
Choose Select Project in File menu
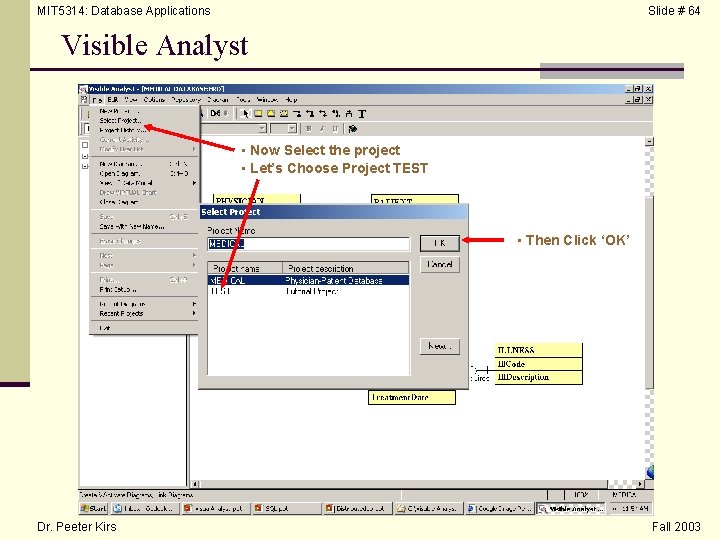click(x=145, y=121)
